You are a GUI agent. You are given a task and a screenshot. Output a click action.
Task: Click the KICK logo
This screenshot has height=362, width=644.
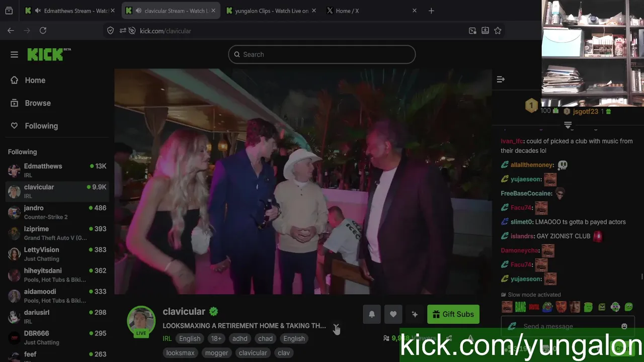coord(49,54)
